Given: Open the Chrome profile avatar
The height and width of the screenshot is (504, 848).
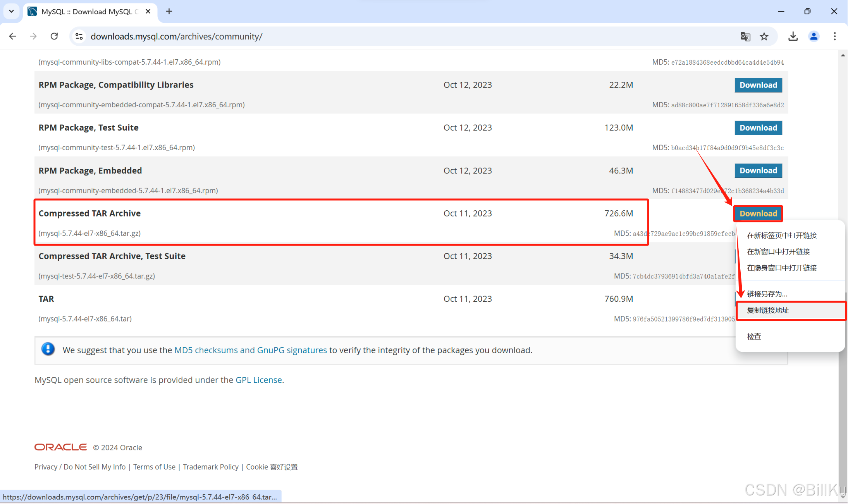Looking at the screenshot, I should click(x=814, y=36).
